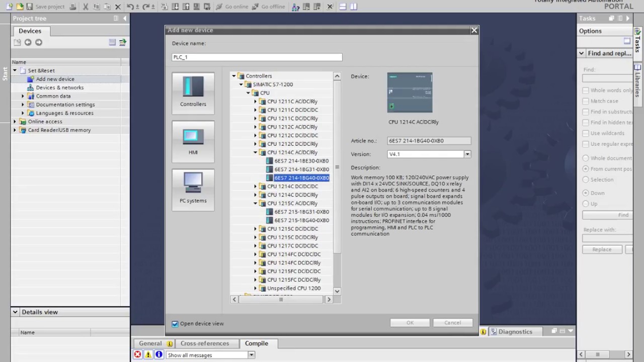The height and width of the screenshot is (362, 644).
Task: Expand the Common data tree node
Action: tap(23, 96)
